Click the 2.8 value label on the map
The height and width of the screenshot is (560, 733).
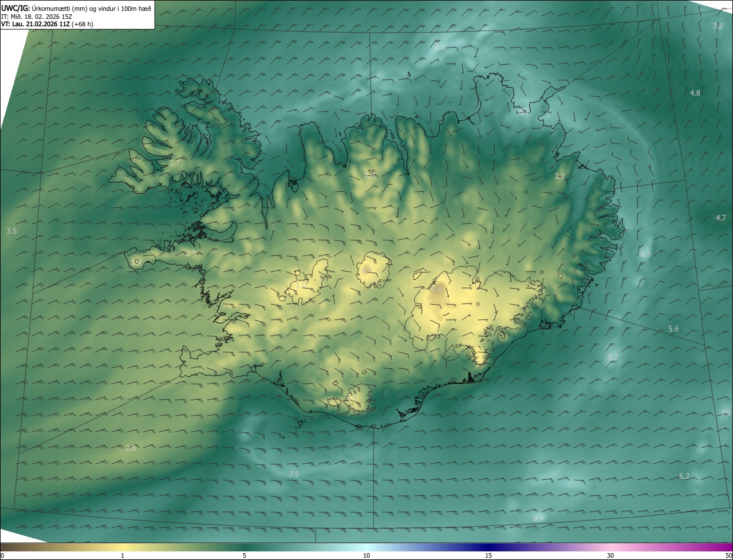(x=131, y=448)
